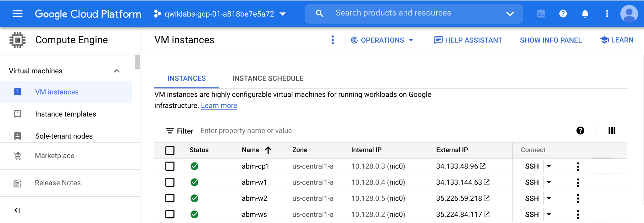Image resolution: width=644 pixels, height=223 pixels.
Task: Expand SSH options dropdown for abm-w1
Action: [549, 182]
